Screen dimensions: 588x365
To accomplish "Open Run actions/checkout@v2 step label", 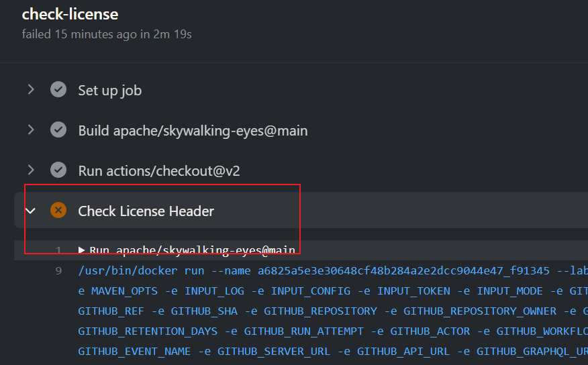I will click(x=159, y=171).
